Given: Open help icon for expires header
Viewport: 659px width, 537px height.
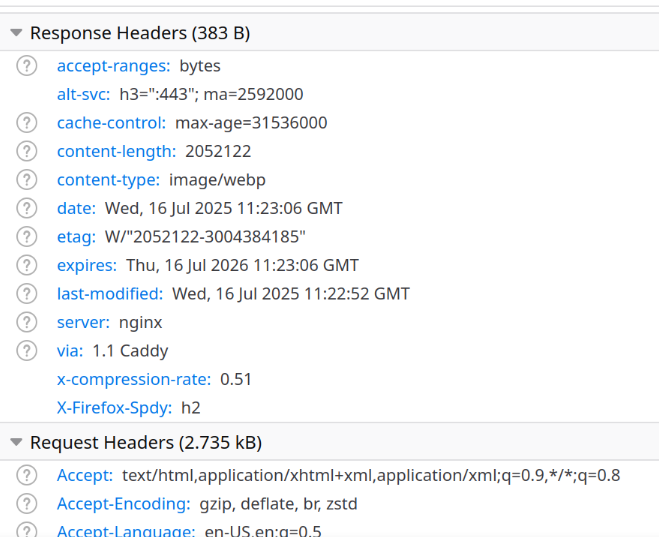Looking at the screenshot, I should (x=26, y=265).
